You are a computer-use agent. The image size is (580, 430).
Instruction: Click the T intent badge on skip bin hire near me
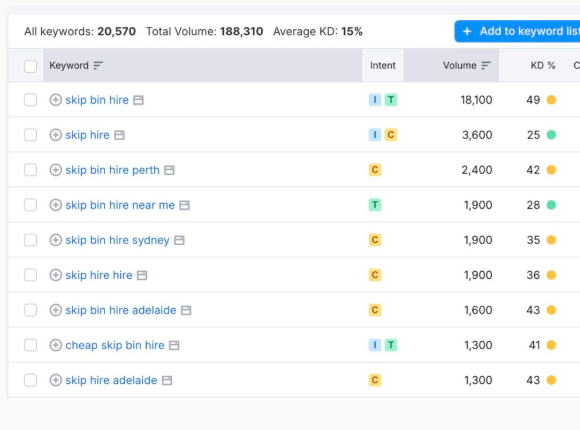click(375, 205)
